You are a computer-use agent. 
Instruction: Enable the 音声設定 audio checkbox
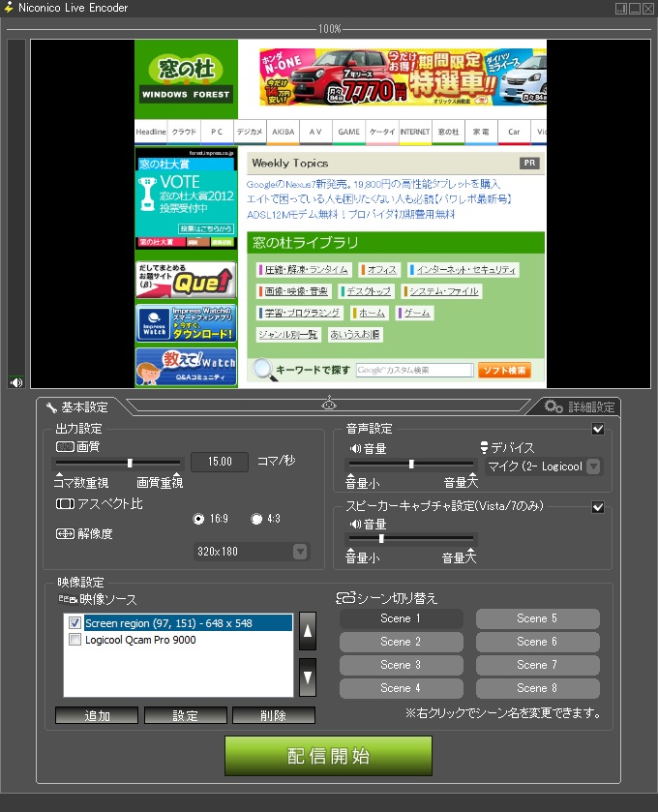click(598, 429)
